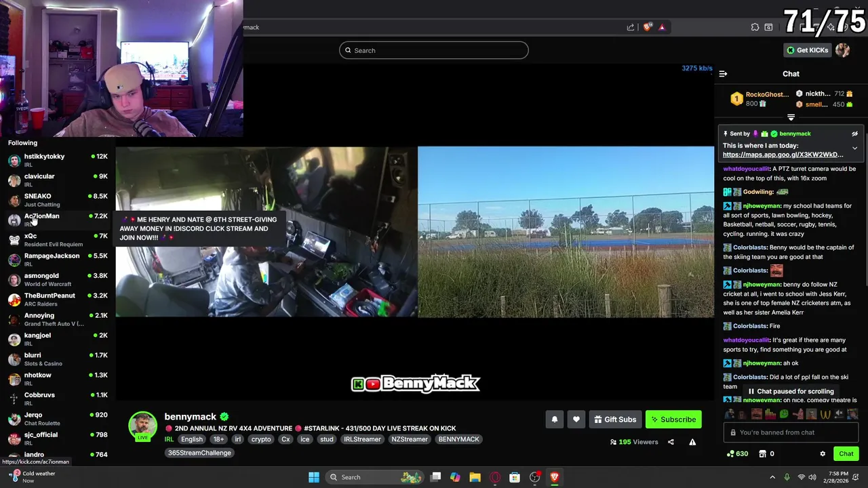Open Jerqo channel in sidebar
The height and width of the screenshot is (488, 868).
point(58,418)
